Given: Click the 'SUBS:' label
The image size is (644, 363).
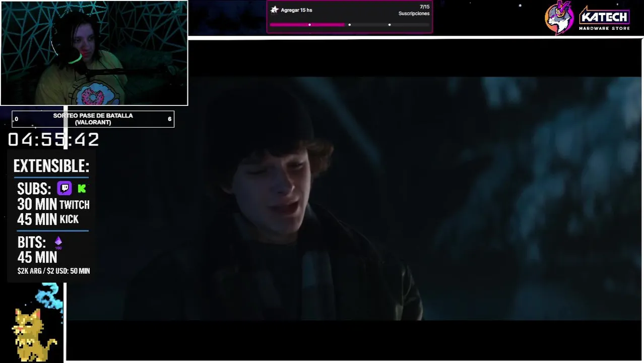Looking at the screenshot, I should click(34, 189).
